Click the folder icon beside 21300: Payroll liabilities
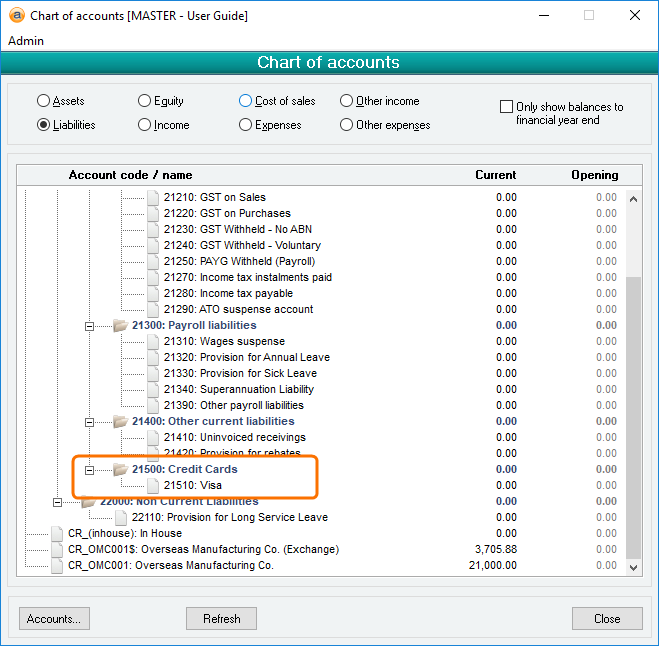Image resolution: width=659 pixels, height=646 pixels. point(120,325)
